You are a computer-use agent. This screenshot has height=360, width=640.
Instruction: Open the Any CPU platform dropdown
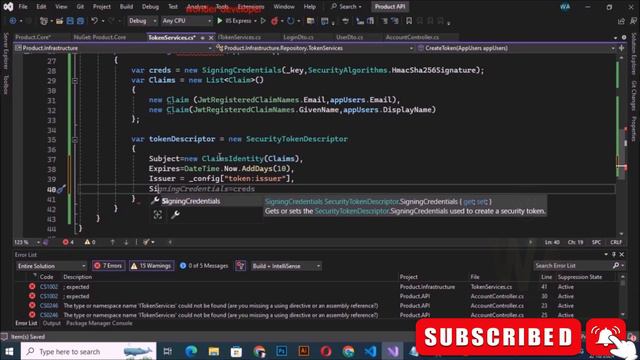click(x=187, y=20)
